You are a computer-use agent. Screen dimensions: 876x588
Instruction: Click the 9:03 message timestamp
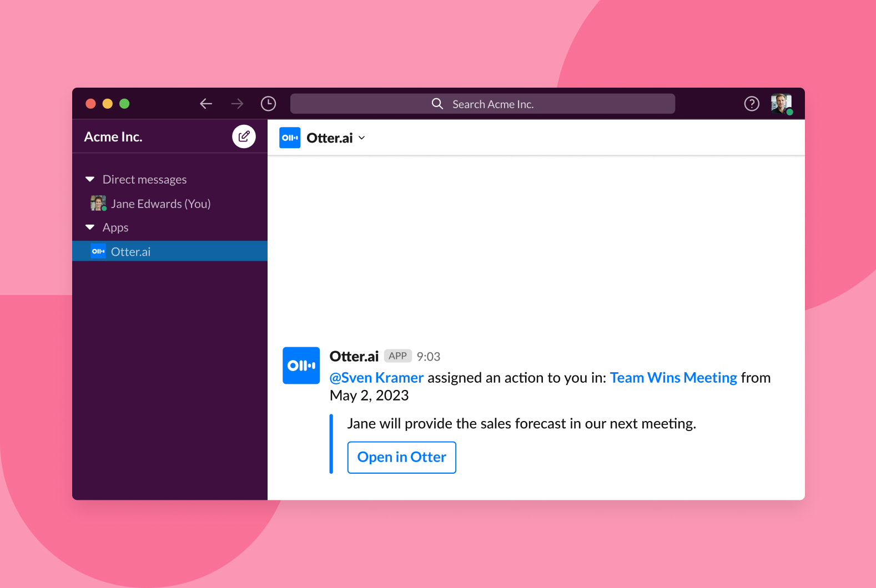[x=428, y=357]
